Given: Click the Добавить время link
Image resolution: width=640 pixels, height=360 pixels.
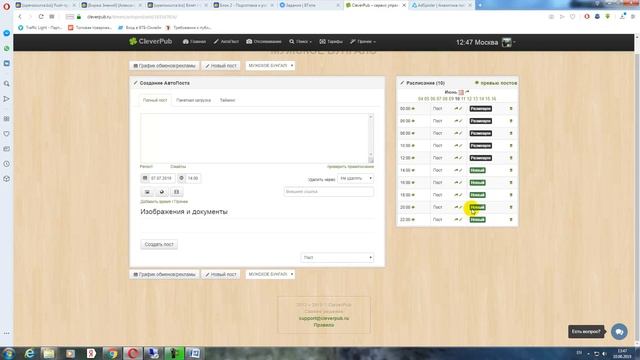Looking at the screenshot, I should (156, 202).
